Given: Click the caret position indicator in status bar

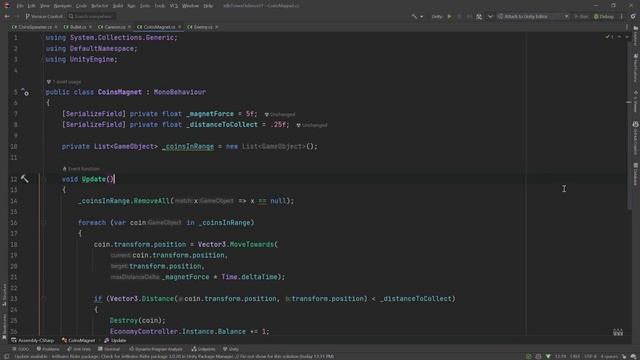Looking at the screenshot, I should [560, 356].
